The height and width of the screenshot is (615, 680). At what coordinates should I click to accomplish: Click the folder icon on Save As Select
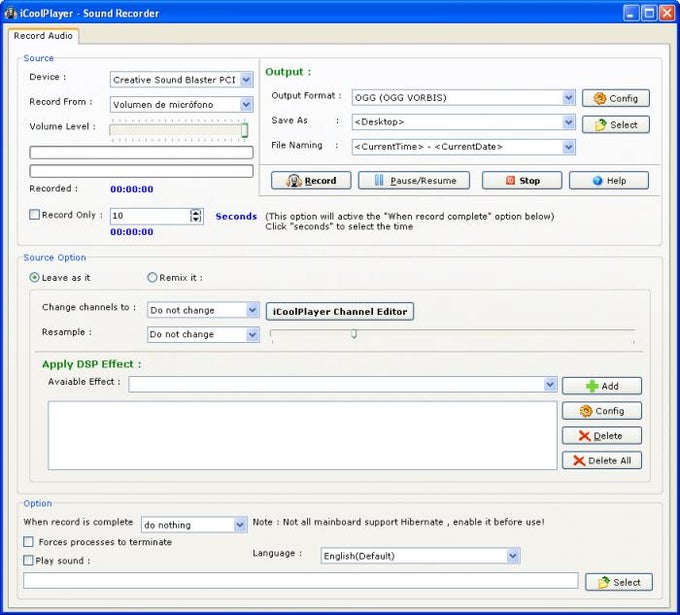point(601,125)
